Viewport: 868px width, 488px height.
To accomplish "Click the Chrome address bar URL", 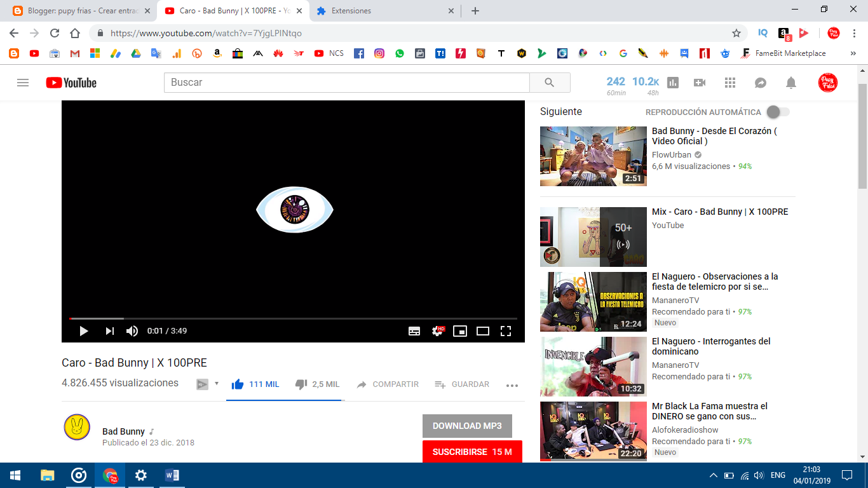I will [x=206, y=33].
